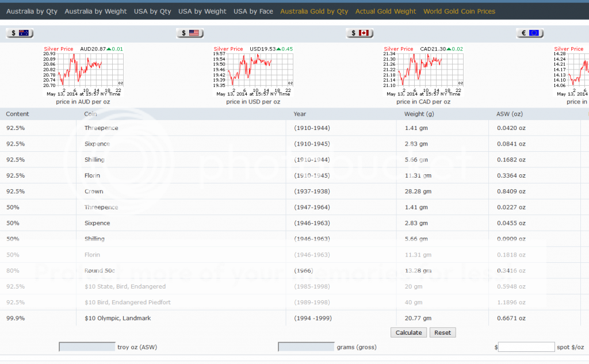589x364 pixels.
Task: Open World Gold Coin Prices link
Action: pyautogui.click(x=459, y=12)
